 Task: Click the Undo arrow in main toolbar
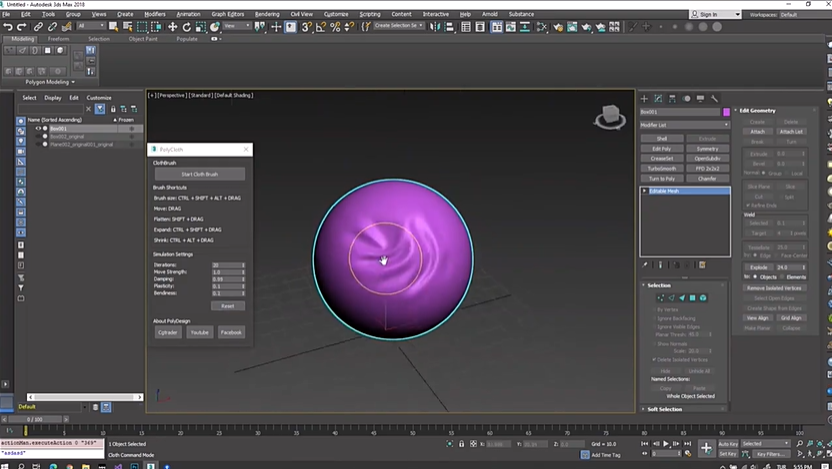click(x=7, y=27)
